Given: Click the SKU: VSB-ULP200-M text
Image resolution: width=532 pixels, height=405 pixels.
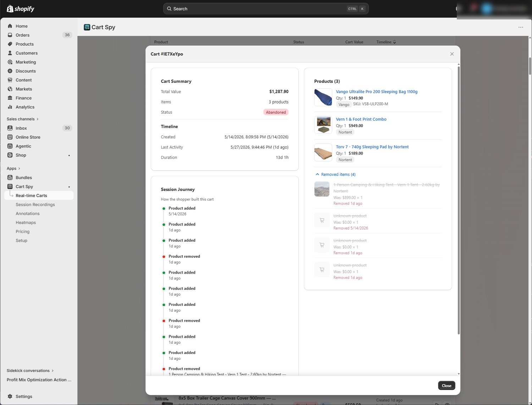Looking at the screenshot, I should (x=370, y=104).
